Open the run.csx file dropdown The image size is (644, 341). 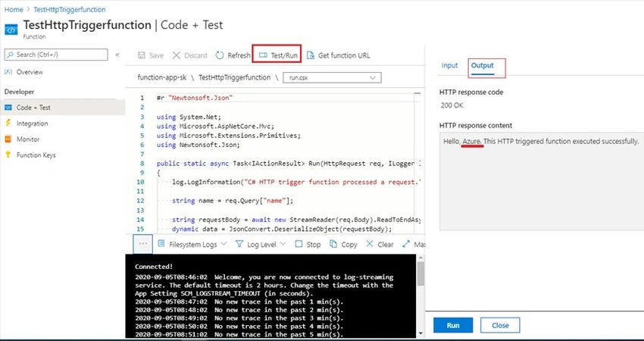(332, 77)
